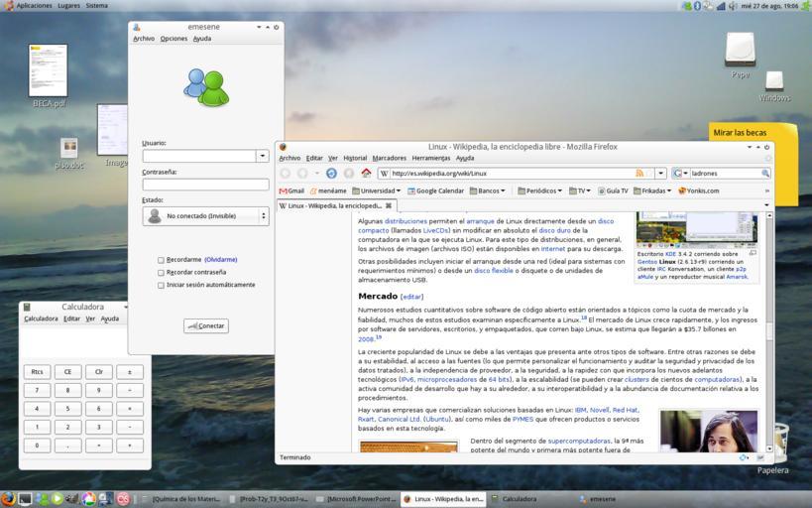
Task: Open the Marcadores menu in Firefox
Action: [x=389, y=158]
